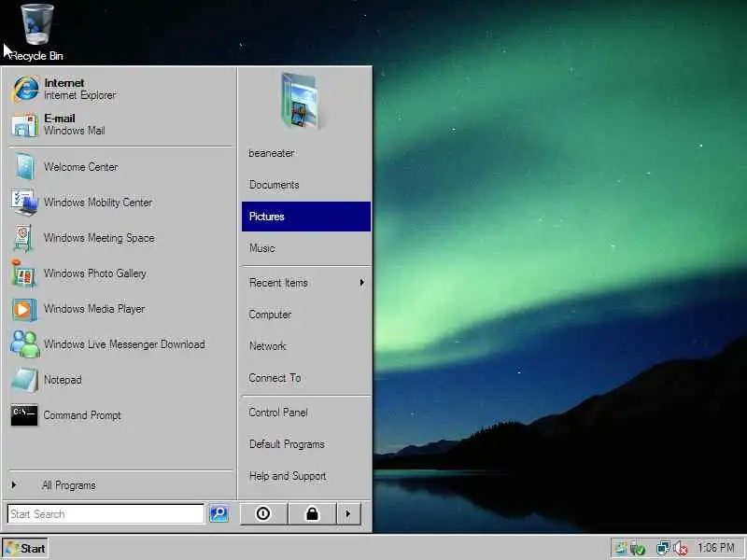The height and width of the screenshot is (560, 747).
Task: Open Computer from Start menu
Action: tap(306, 315)
